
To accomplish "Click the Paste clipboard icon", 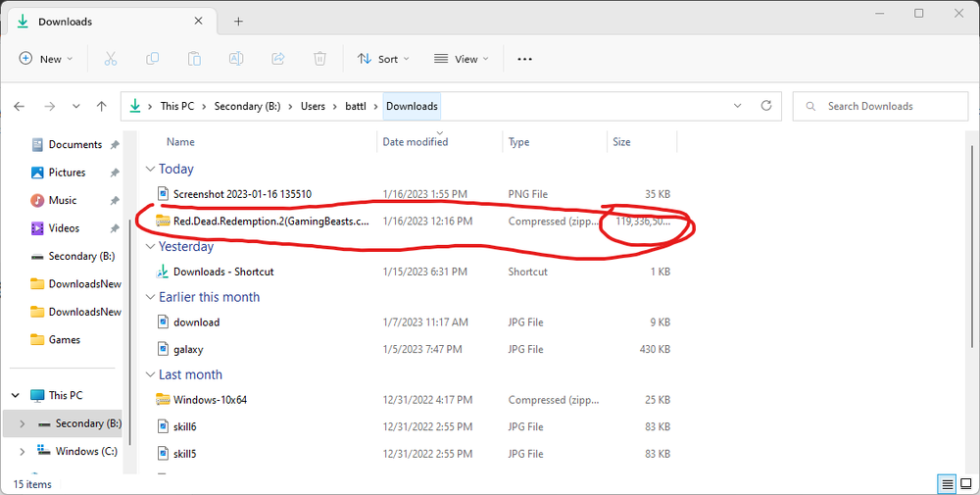I will (194, 59).
